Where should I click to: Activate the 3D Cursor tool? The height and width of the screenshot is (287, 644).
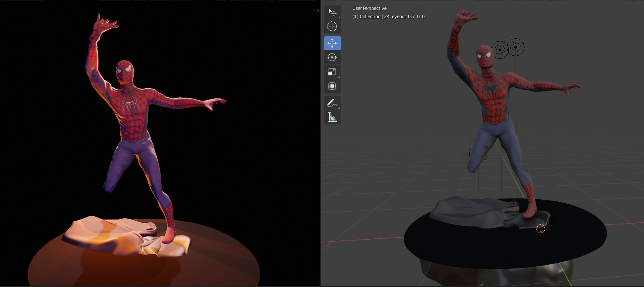pyautogui.click(x=332, y=27)
